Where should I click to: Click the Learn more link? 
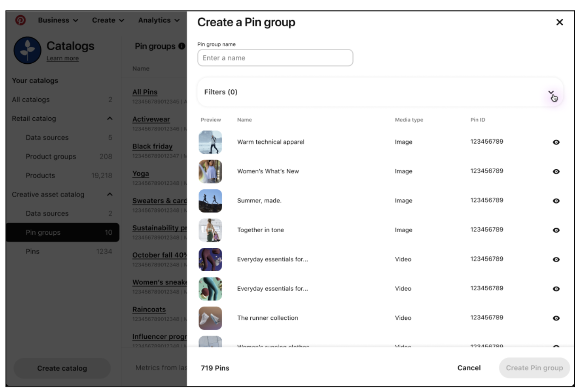pyautogui.click(x=62, y=58)
